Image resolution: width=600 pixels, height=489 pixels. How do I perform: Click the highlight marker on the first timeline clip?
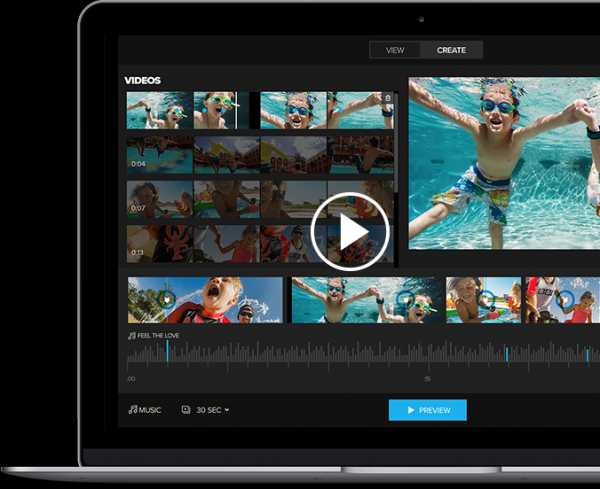pos(166,298)
